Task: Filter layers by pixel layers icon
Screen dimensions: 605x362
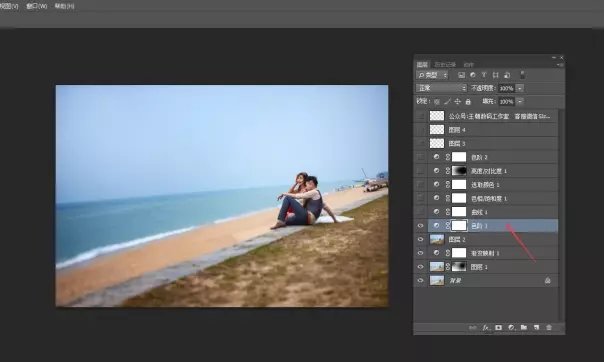Action: tap(461, 75)
